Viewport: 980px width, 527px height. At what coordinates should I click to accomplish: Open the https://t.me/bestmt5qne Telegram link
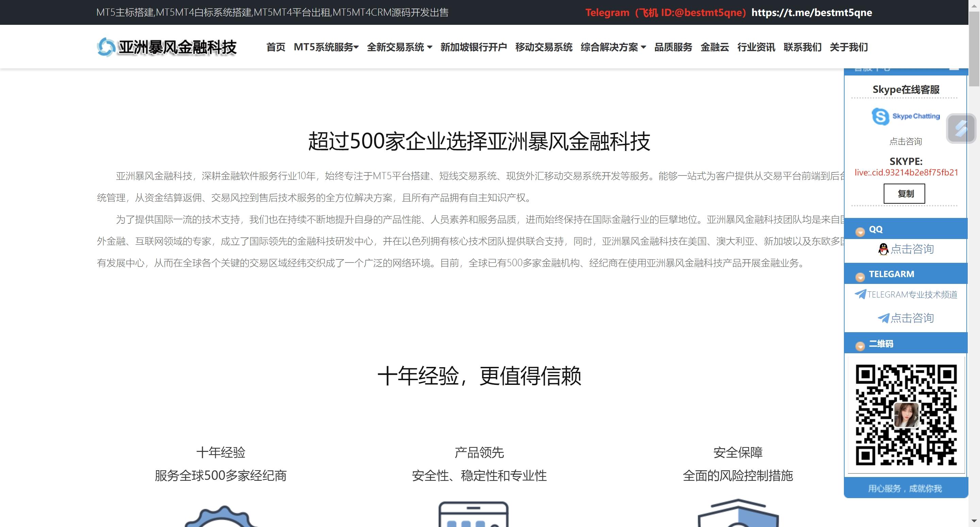pyautogui.click(x=812, y=13)
